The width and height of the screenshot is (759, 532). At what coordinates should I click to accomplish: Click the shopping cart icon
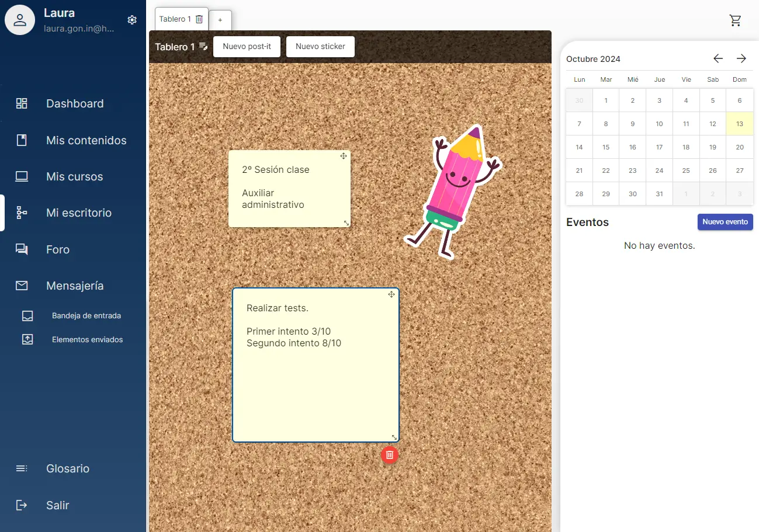735,20
